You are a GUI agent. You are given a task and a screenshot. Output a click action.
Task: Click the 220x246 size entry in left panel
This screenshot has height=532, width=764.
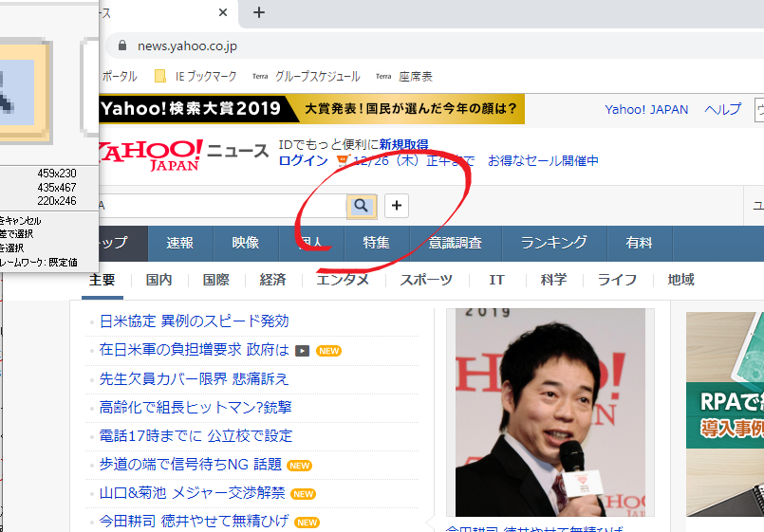(57, 201)
